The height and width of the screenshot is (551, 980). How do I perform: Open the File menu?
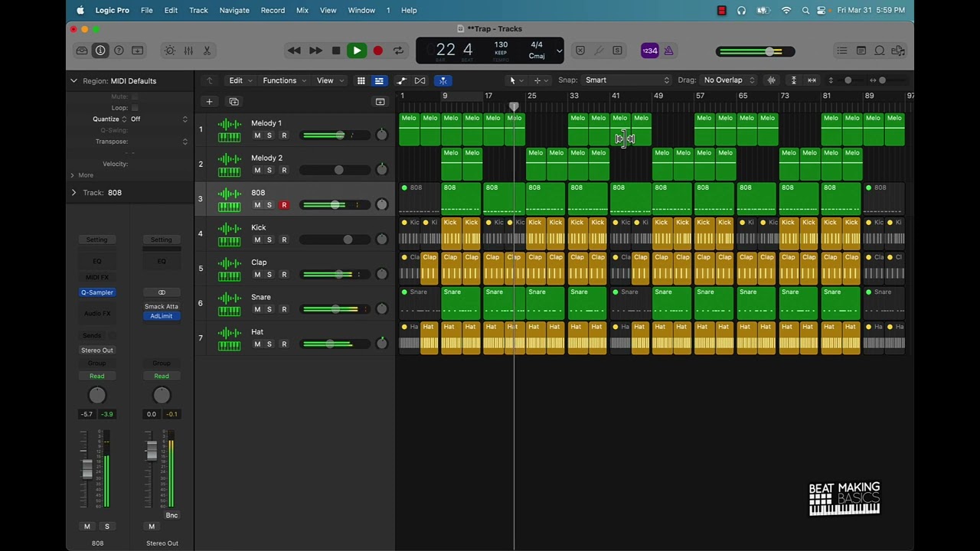click(x=146, y=10)
